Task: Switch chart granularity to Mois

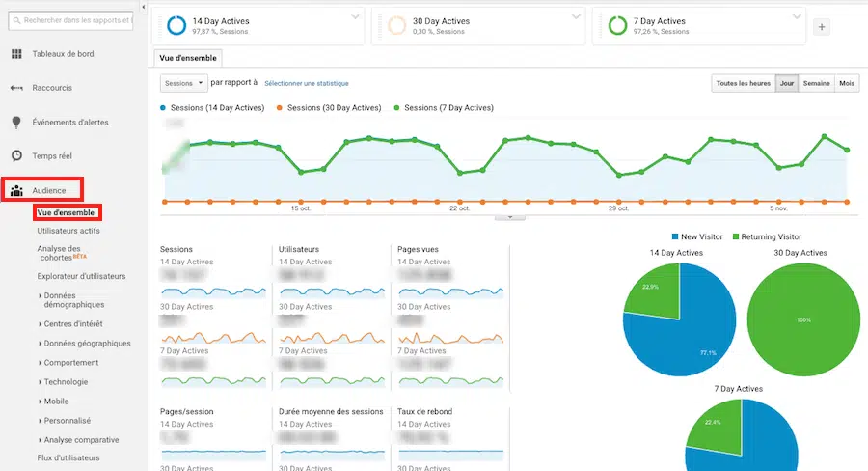Action: pyautogui.click(x=847, y=84)
